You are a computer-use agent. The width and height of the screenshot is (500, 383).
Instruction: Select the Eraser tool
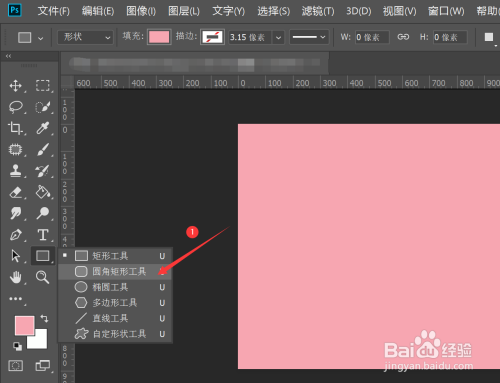point(15,192)
